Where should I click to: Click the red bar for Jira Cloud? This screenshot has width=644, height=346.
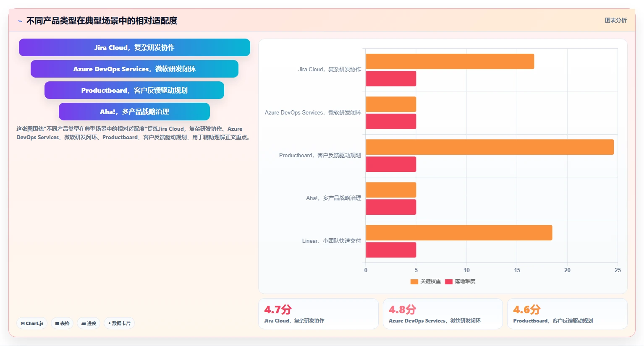pos(391,78)
